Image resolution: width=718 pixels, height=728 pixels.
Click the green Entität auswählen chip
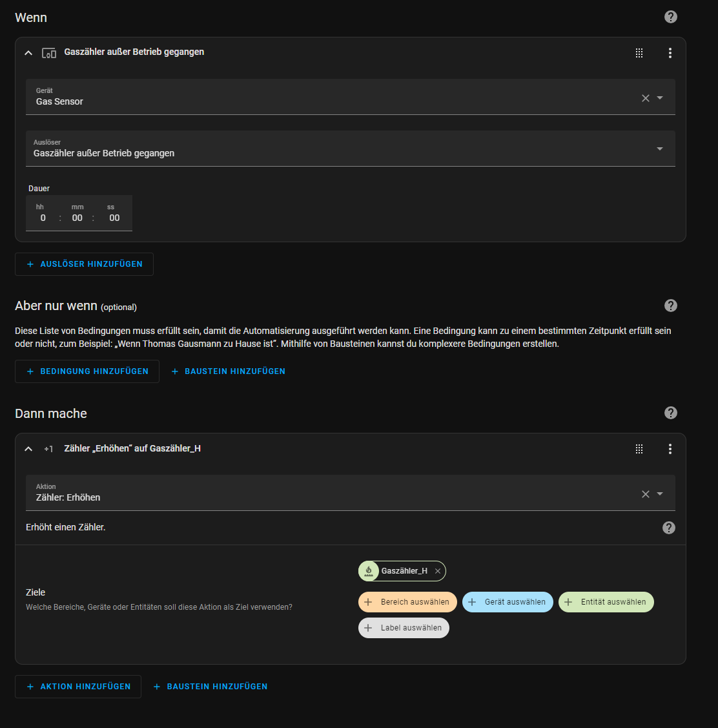(606, 602)
